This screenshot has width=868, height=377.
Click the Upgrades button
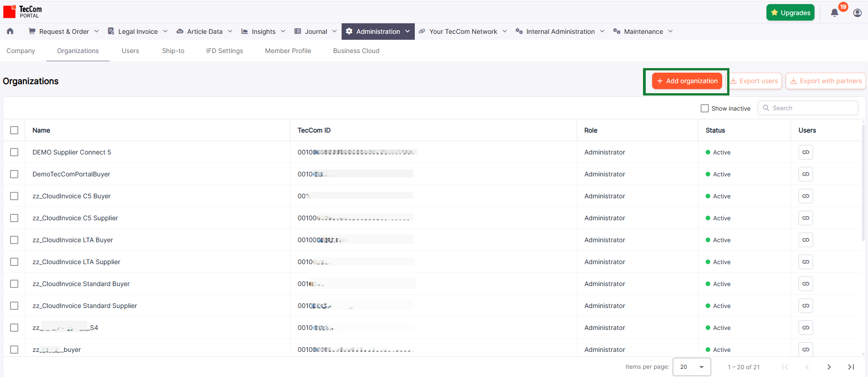790,13
